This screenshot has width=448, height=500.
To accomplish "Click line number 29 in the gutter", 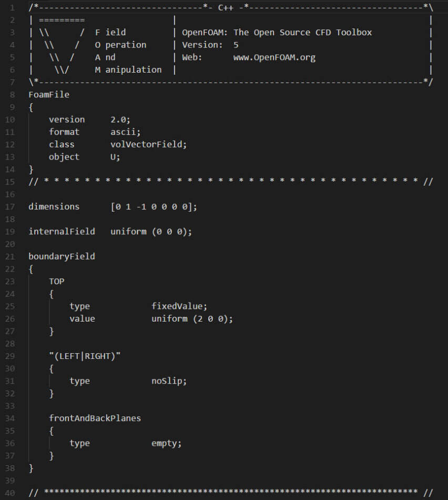I will click(x=10, y=356).
